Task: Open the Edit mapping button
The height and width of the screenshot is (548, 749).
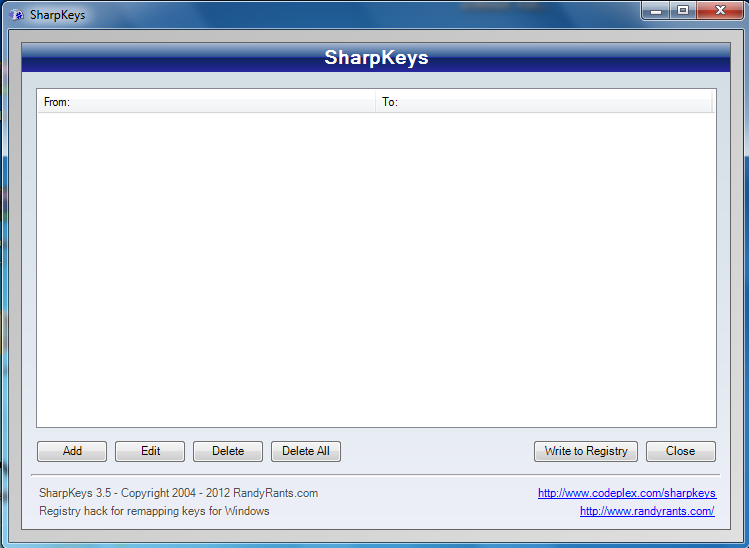Action: point(150,451)
